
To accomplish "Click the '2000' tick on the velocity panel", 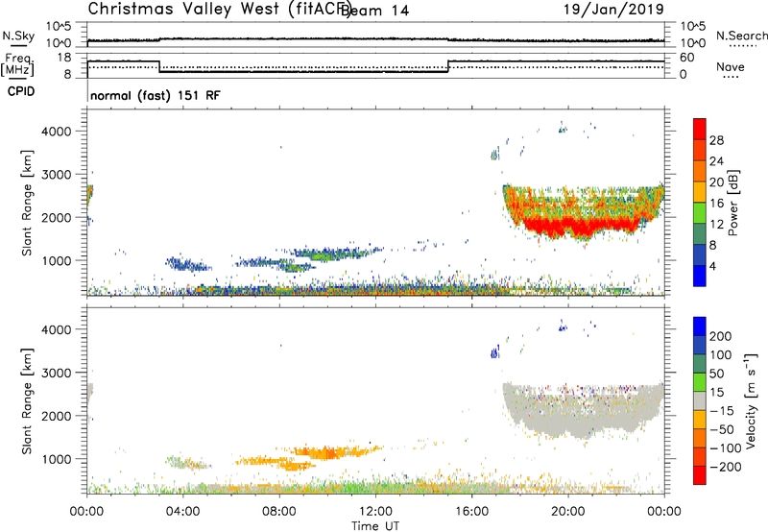I will pyautogui.click(x=57, y=416).
